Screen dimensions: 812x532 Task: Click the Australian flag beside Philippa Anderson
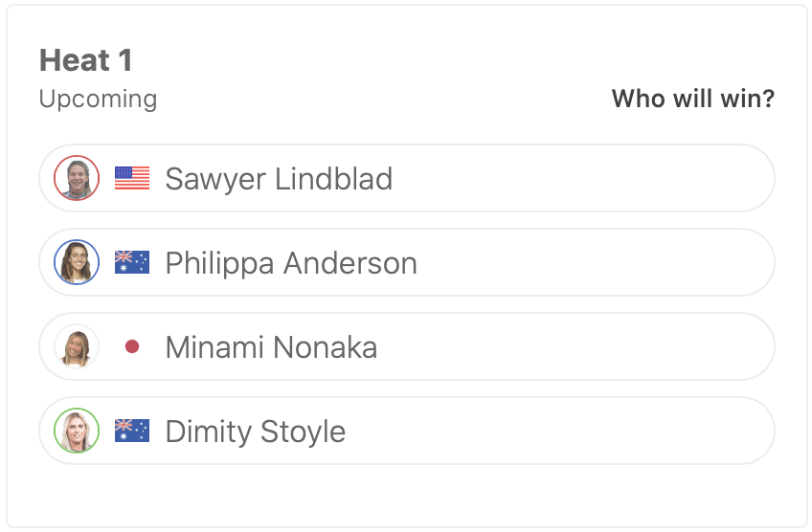pos(132,262)
